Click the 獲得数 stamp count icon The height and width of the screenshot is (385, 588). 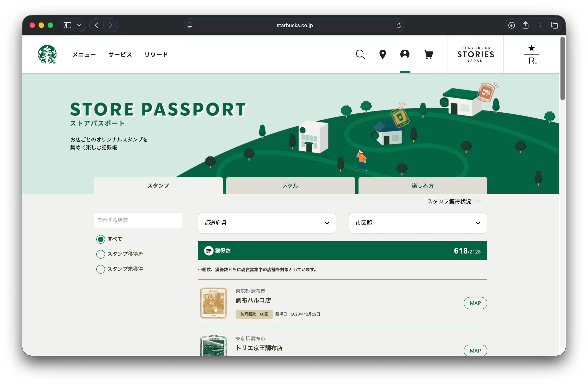[208, 251]
